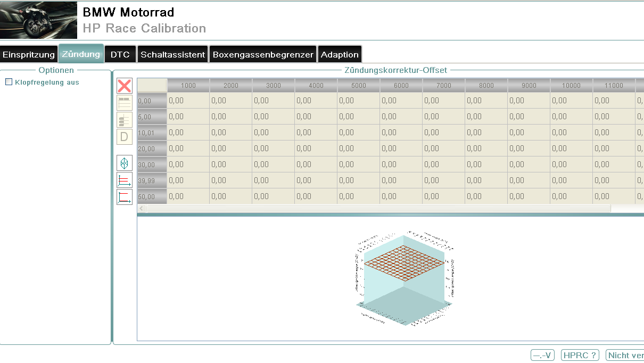The width and height of the screenshot is (644, 363).
Task: Click the row header edit icon
Action: tap(124, 120)
